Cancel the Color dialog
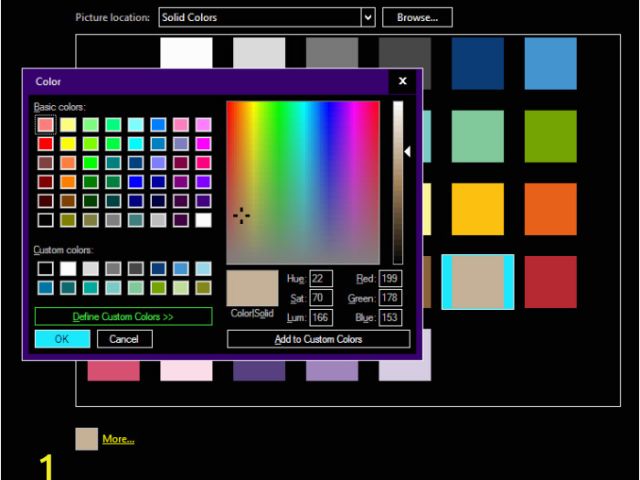The height and width of the screenshot is (480, 640). tap(125, 339)
